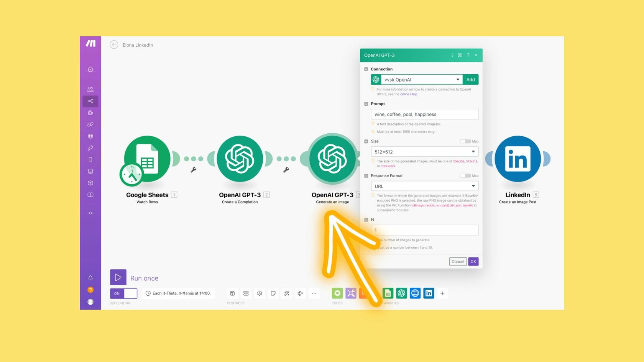This screenshot has height=362, width=644.
Task: Open the Team sidebar icon
Action: tap(90, 89)
